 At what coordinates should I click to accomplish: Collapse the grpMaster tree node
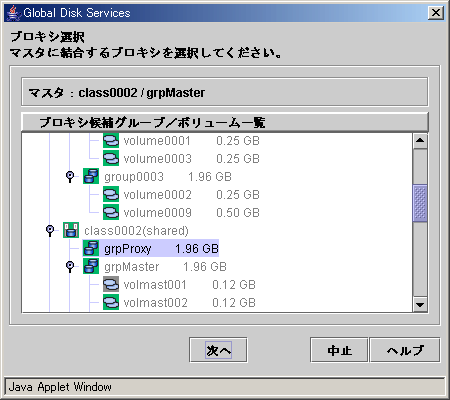click(x=70, y=266)
